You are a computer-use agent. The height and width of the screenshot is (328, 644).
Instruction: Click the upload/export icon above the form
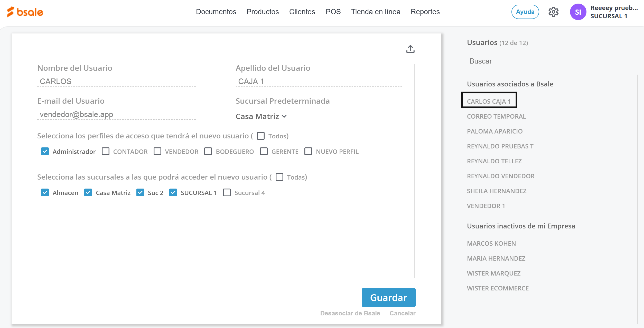pyautogui.click(x=410, y=49)
